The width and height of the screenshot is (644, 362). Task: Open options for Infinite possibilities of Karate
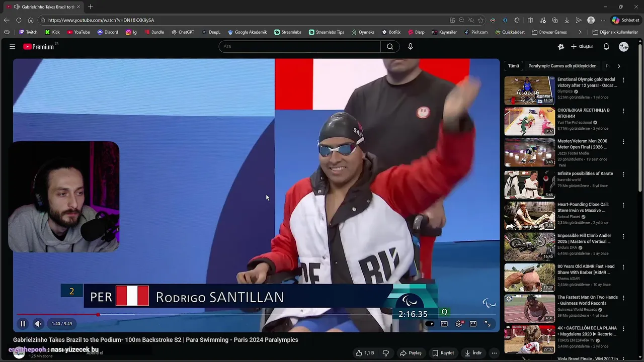click(x=623, y=174)
